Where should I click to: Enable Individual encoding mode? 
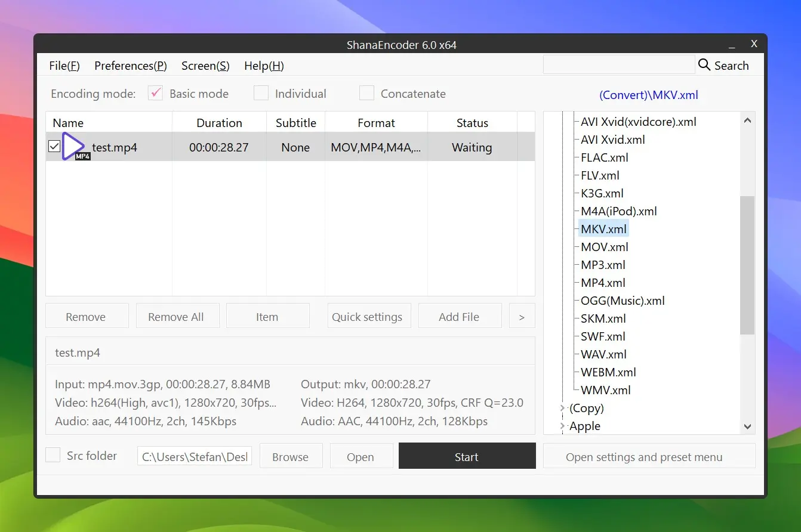(x=261, y=93)
